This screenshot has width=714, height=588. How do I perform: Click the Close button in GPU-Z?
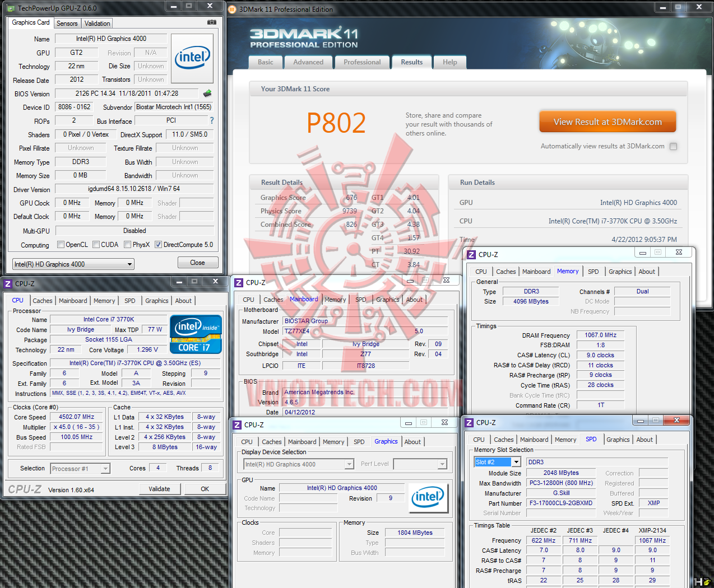tap(197, 263)
